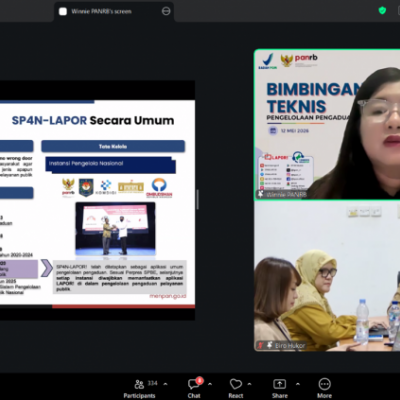The width and height of the screenshot is (400, 400).
Task: Click the divider handle beside shared screen
Action: coord(198,200)
